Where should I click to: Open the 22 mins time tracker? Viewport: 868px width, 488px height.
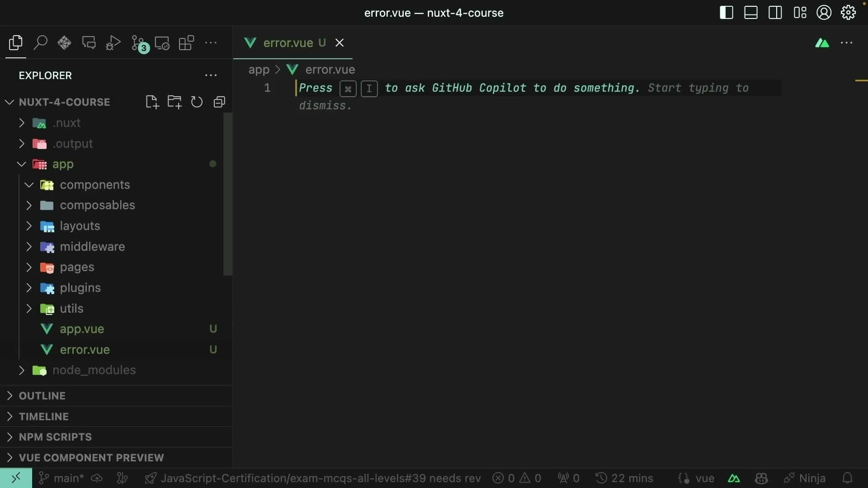click(624, 478)
